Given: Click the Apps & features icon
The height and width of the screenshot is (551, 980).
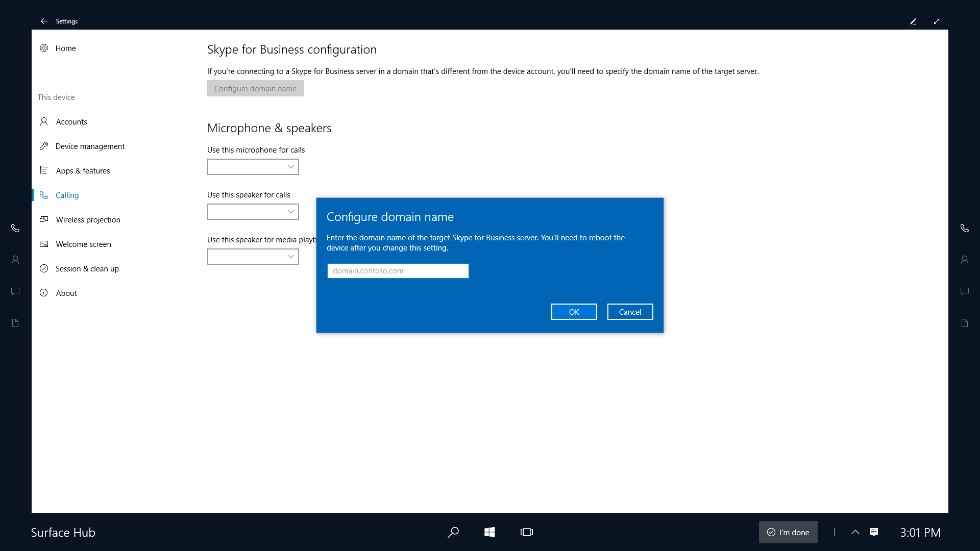Looking at the screenshot, I should 44,170.
